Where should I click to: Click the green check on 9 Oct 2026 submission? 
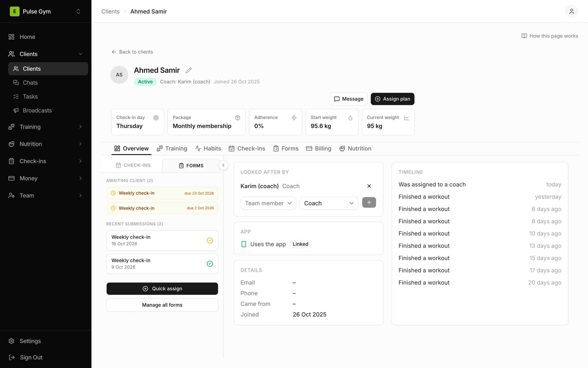[x=210, y=264]
